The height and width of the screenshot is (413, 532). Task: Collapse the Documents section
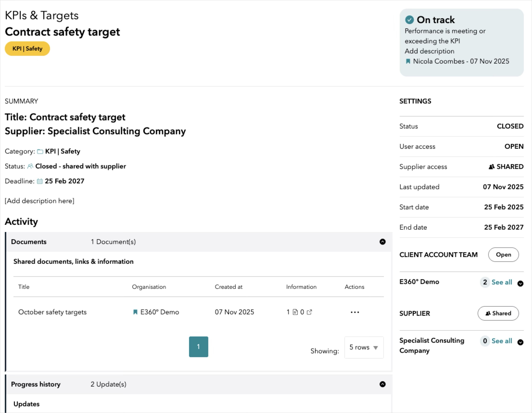[x=382, y=242]
